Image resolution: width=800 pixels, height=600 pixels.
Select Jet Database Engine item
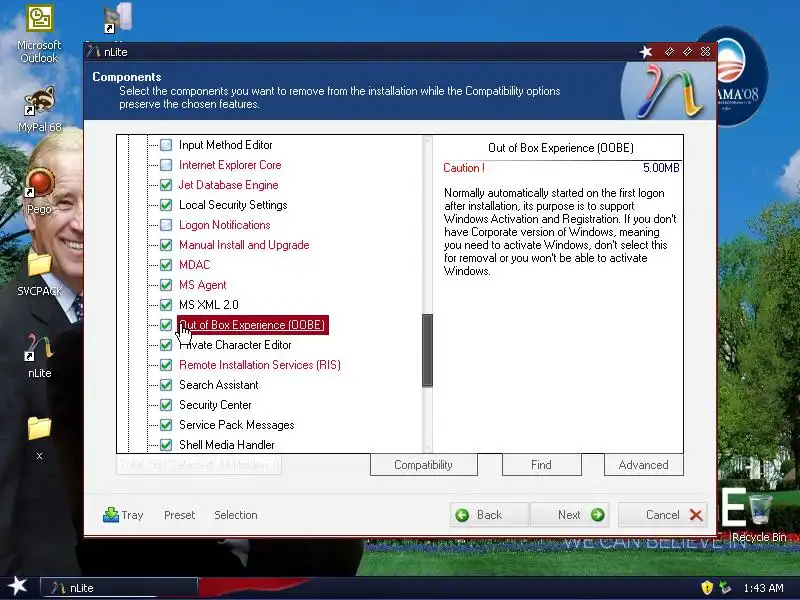point(229,185)
